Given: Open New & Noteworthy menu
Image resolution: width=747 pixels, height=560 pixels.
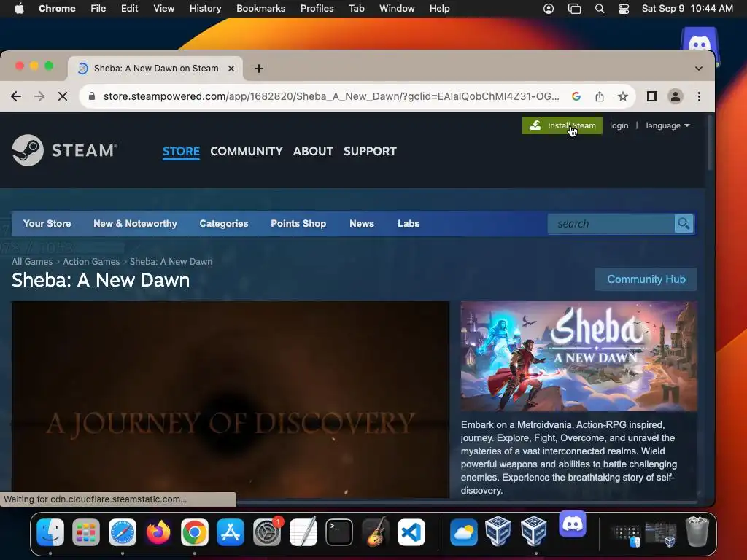Looking at the screenshot, I should 135,223.
